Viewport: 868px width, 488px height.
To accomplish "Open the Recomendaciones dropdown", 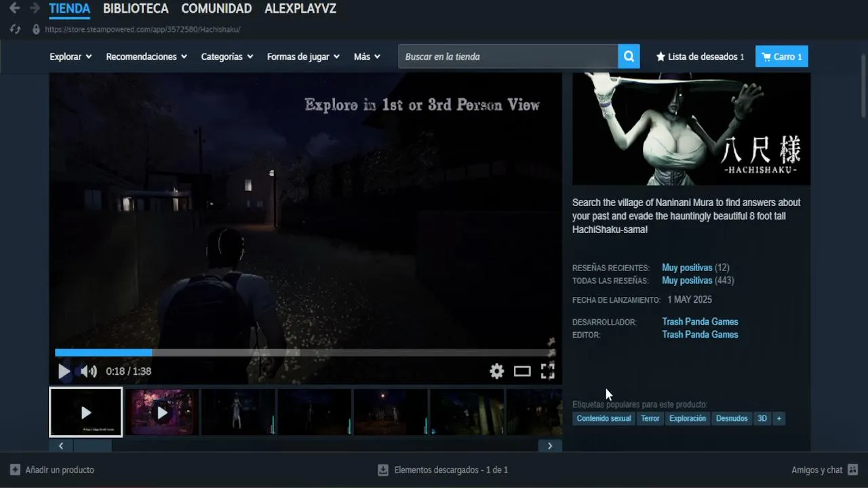I will [x=146, y=57].
